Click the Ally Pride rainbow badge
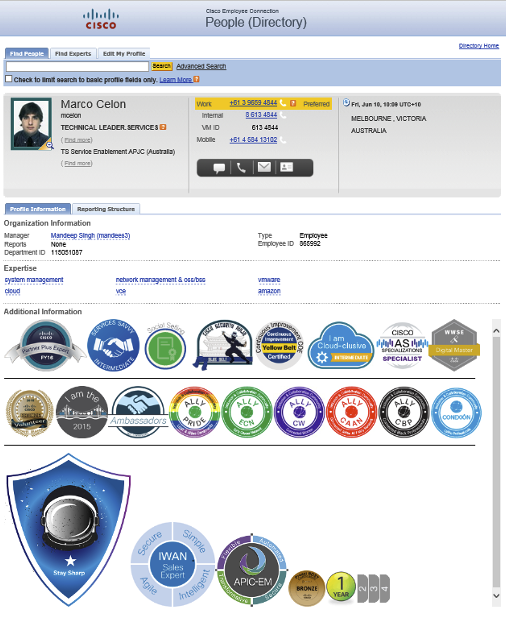The width and height of the screenshot is (506, 626). [x=194, y=412]
